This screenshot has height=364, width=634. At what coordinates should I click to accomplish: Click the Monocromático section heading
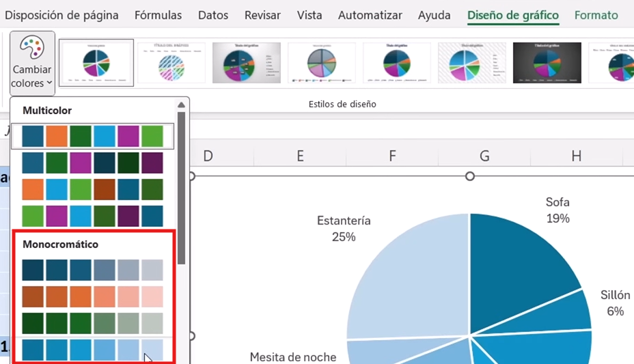[60, 244]
